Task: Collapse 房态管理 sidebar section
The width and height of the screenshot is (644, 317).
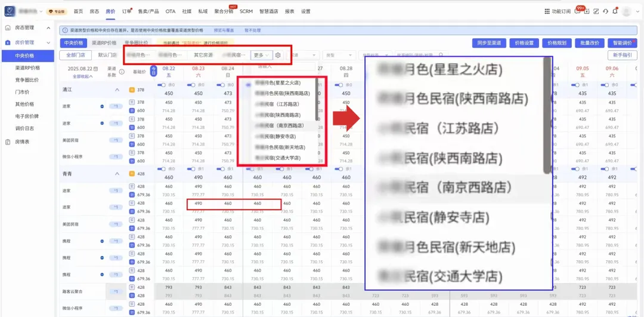Action: pos(48,28)
